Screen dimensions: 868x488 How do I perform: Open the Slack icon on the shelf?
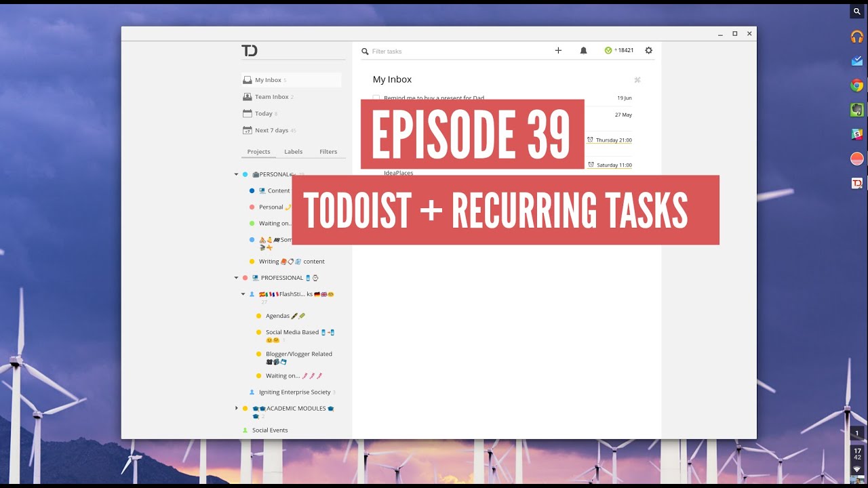click(x=857, y=134)
